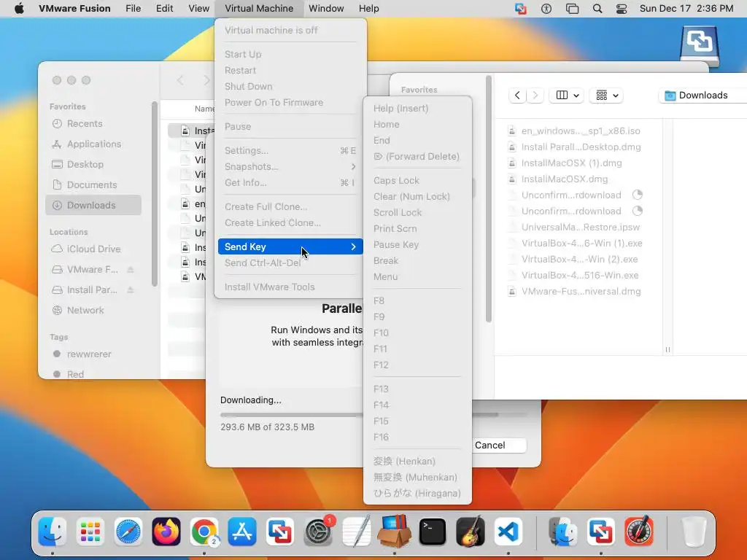
Task: Open TextEdit from the dock
Action: tap(356, 532)
